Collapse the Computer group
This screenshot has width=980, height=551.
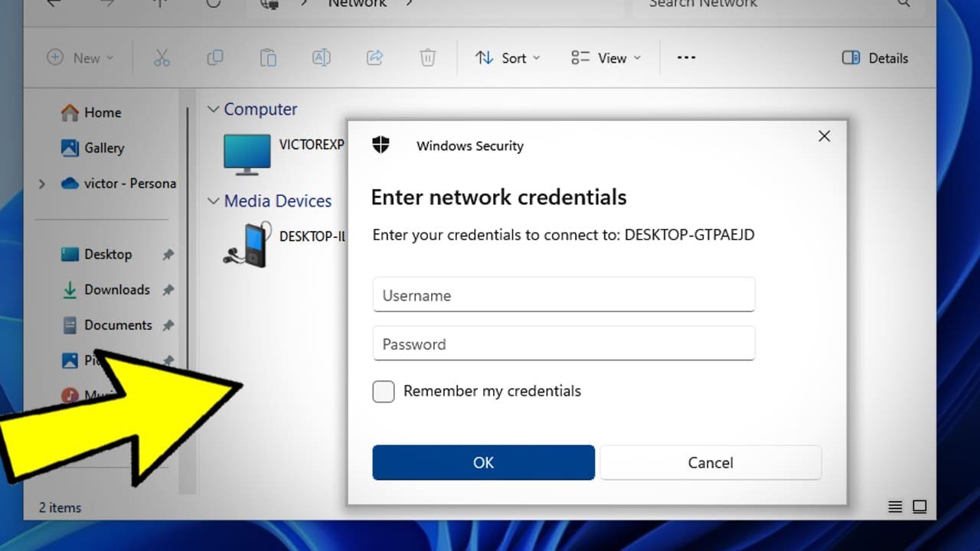click(213, 109)
